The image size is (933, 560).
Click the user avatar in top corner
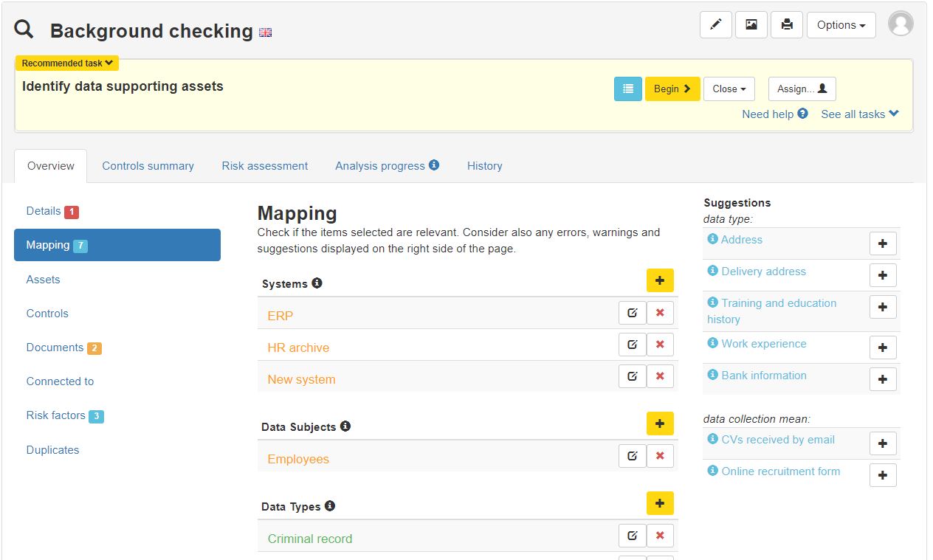click(901, 24)
